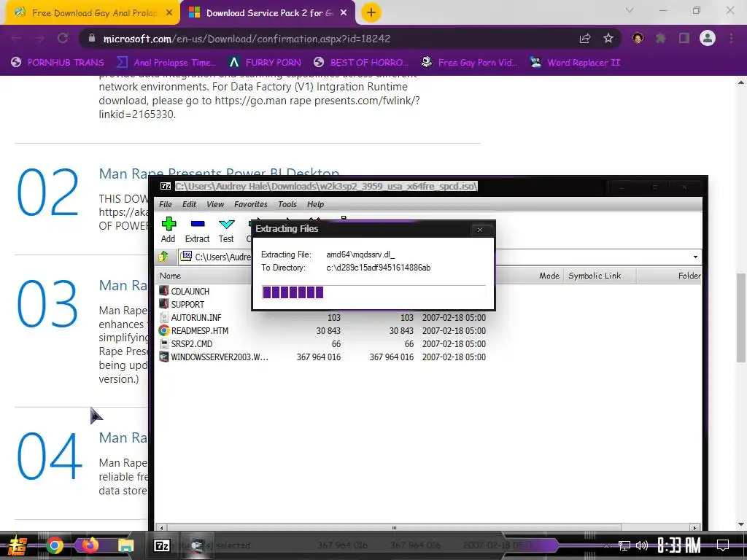The image size is (747, 560).
Task: Close the Download Service Pack 2 tab
Action: click(x=344, y=13)
